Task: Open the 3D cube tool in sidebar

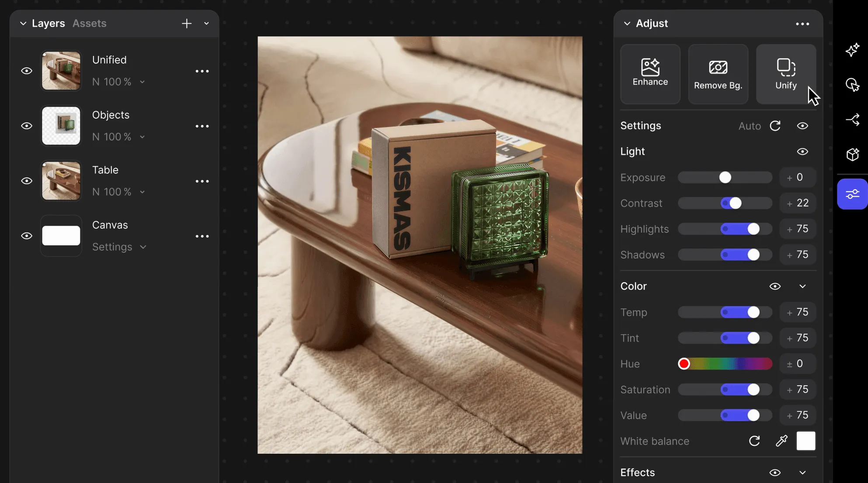Action: 852,154
